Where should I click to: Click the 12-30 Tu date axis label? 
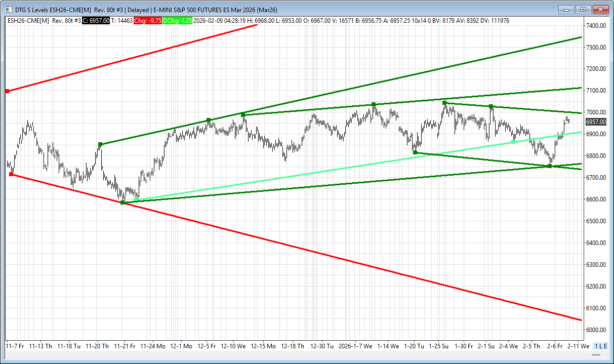point(322,346)
